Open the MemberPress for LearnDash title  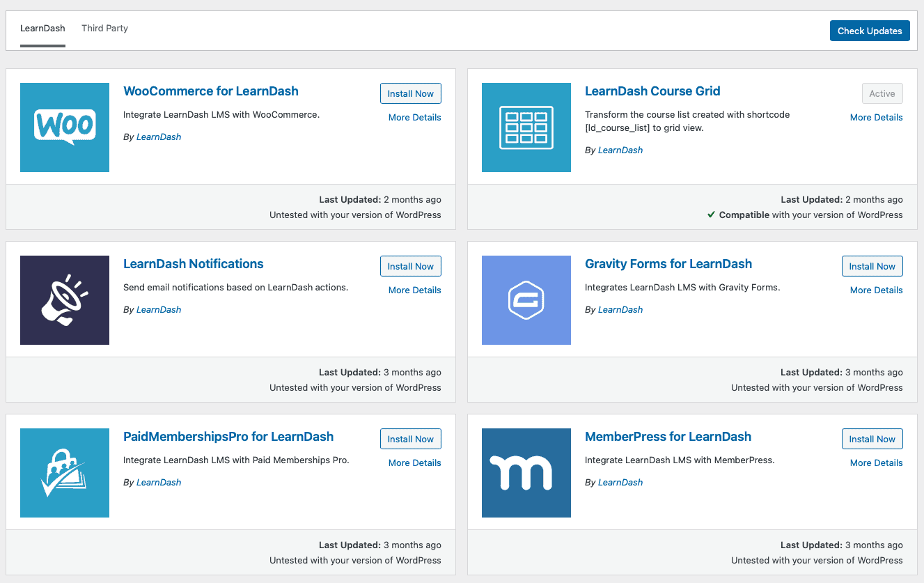[668, 437]
